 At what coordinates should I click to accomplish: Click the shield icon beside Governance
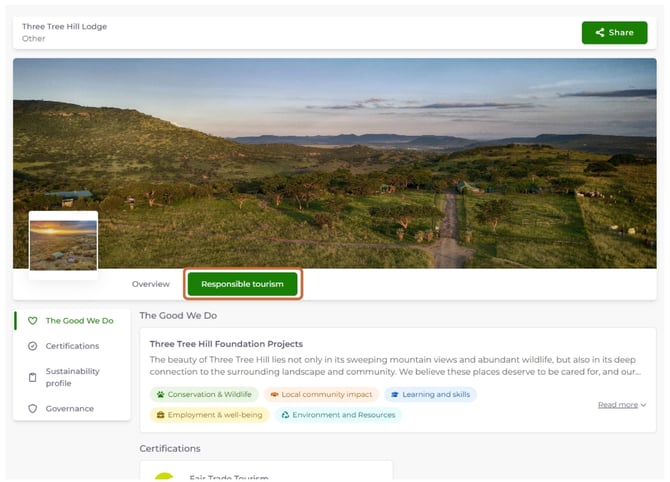pos(32,409)
